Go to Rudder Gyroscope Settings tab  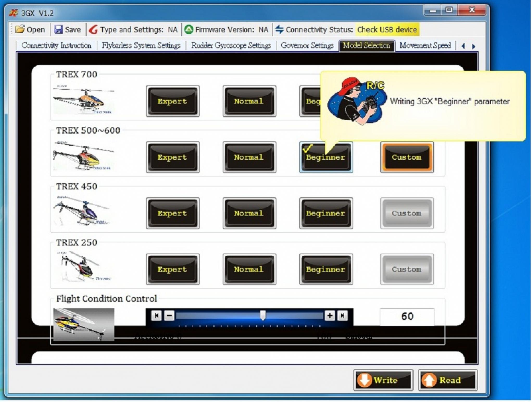(231, 46)
